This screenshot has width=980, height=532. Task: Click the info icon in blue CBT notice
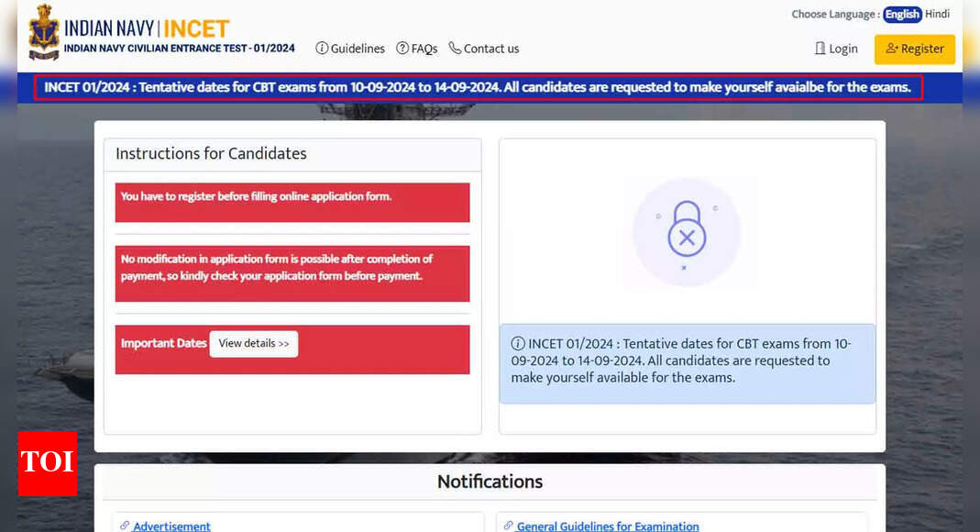[x=517, y=343]
